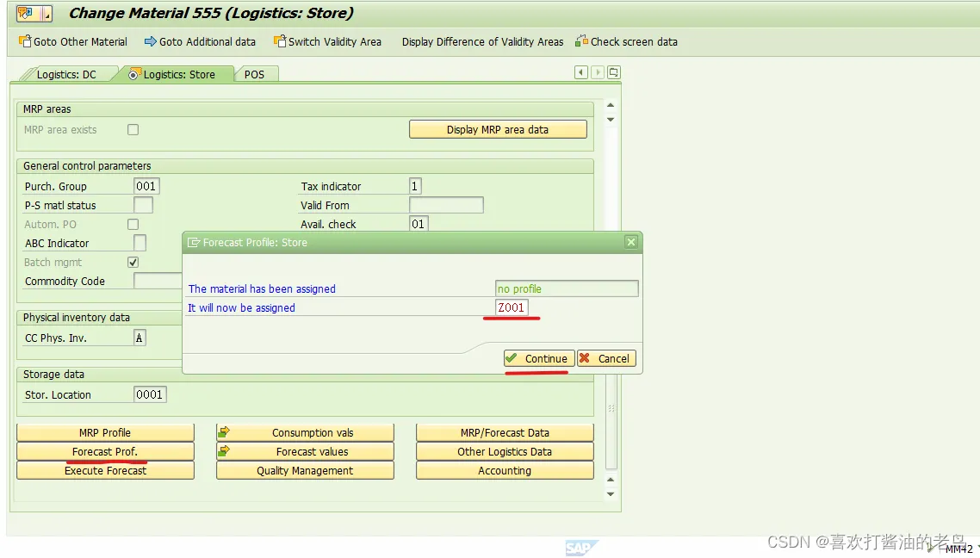Click the tab strip scroll left arrow
This screenshot has height=558, width=980.
[x=581, y=72]
